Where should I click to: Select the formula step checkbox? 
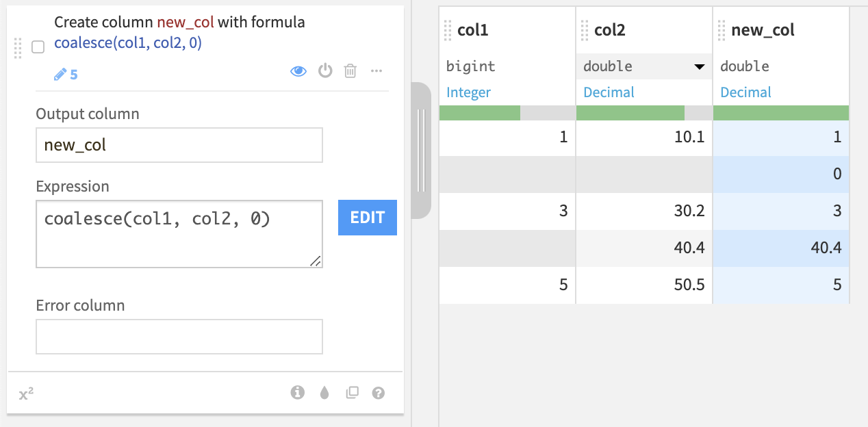38,47
